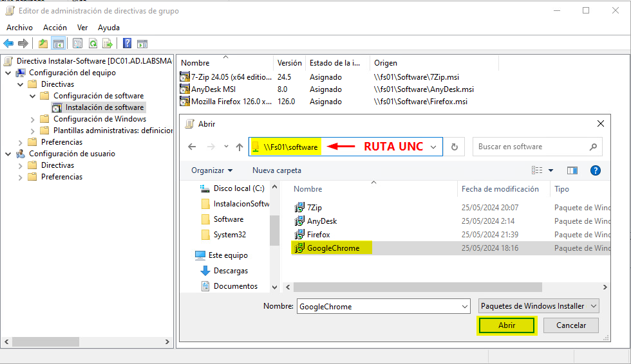
Task: Open the Paquetes de Windows Installer file type dropdown
Action: [539, 306]
